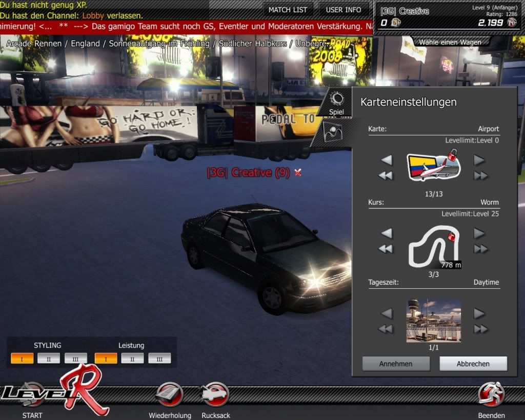The height and width of the screenshot is (420, 525).
Task: Go to next Karte with right arrow
Action: click(x=479, y=161)
